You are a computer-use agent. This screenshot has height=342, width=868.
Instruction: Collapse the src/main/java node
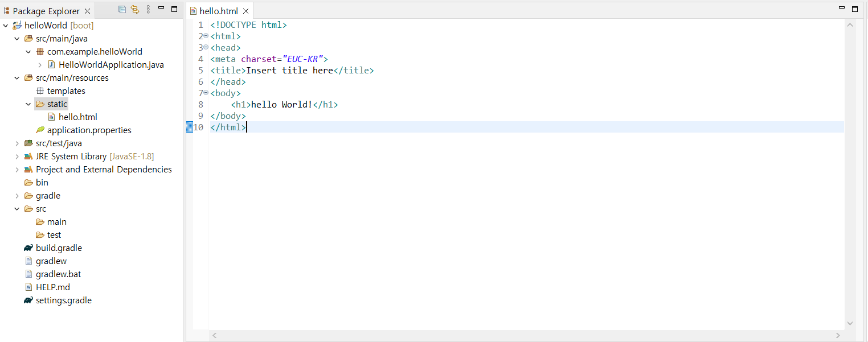(x=17, y=38)
